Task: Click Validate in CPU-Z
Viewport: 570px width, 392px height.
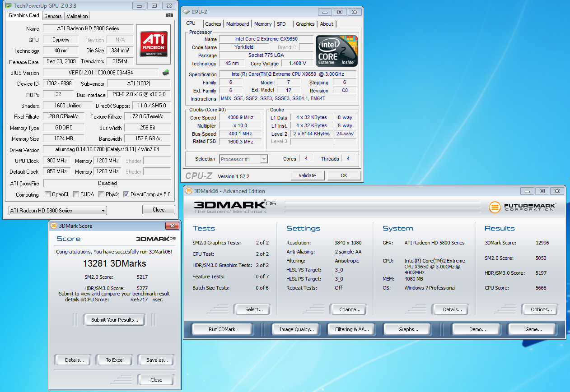Action: 307,175
